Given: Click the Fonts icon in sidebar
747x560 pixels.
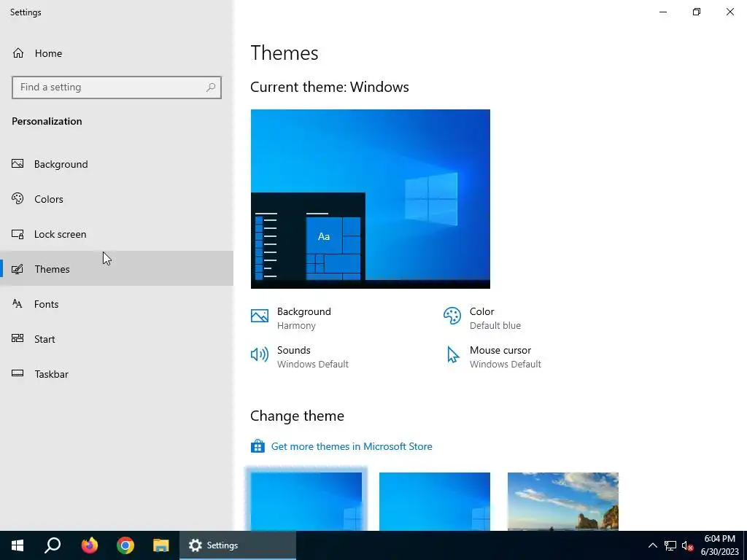Looking at the screenshot, I should (18, 304).
